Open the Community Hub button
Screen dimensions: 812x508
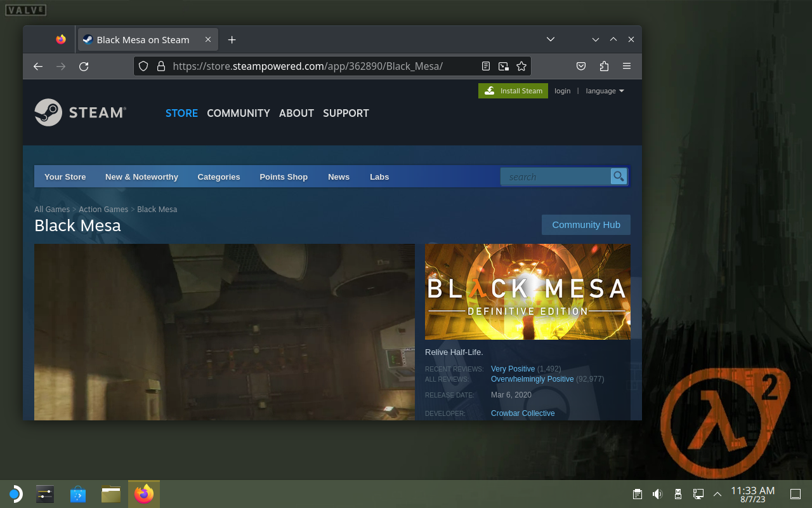click(586, 225)
